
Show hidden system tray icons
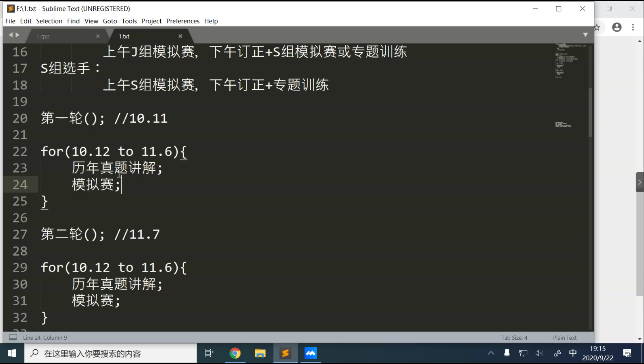[491, 353]
